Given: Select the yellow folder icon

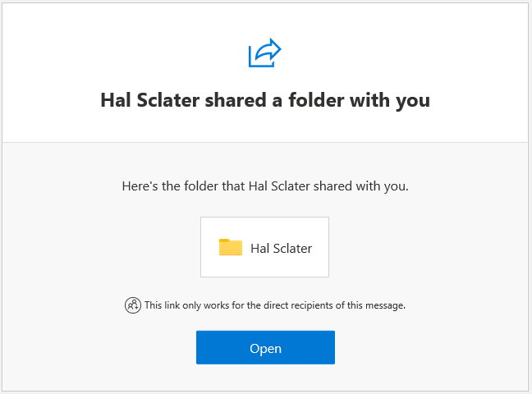Looking at the screenshot, I should tap(231, 247).
